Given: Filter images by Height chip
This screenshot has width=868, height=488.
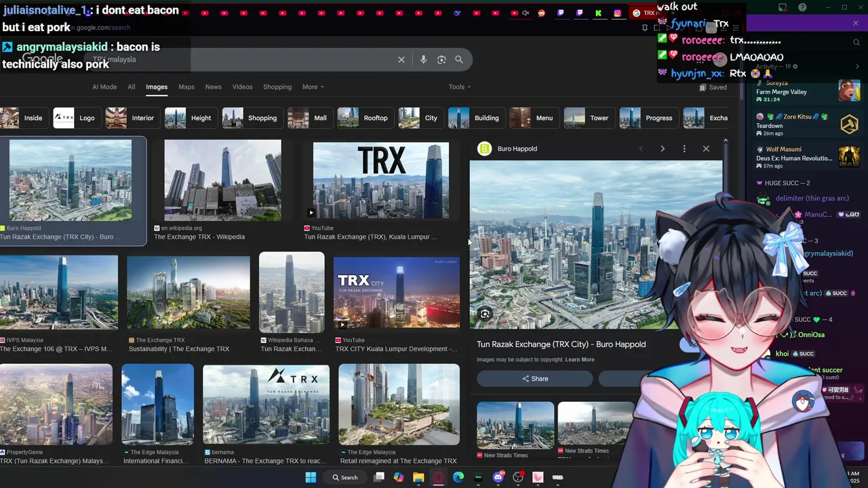Looking at the screenshot, I should tap(190, 118).
